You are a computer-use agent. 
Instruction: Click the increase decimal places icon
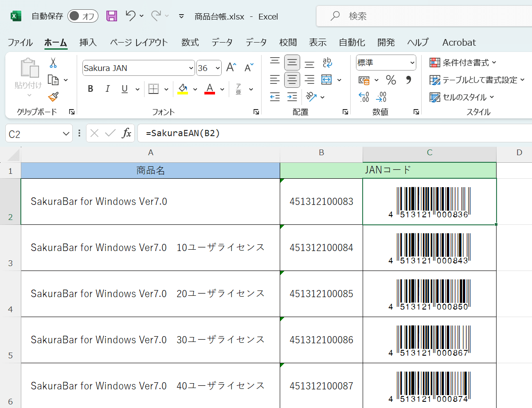(364, 97)
